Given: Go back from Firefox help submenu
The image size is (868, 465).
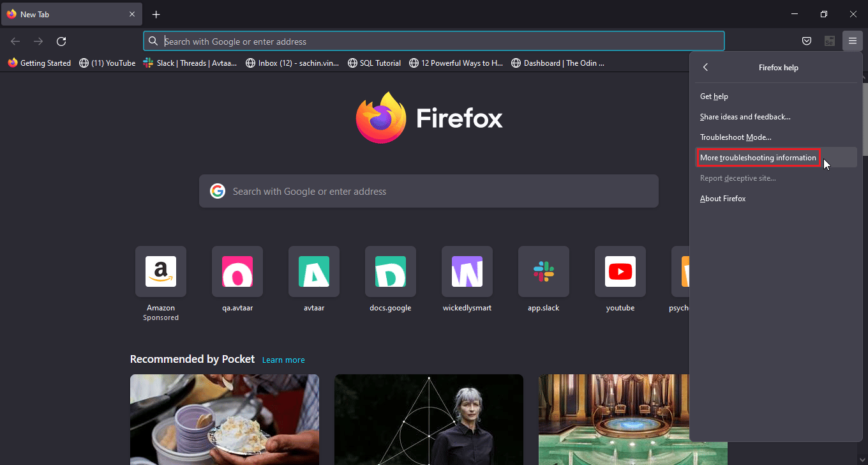Looking at the screenshot, I should click(x=705, y=67).
